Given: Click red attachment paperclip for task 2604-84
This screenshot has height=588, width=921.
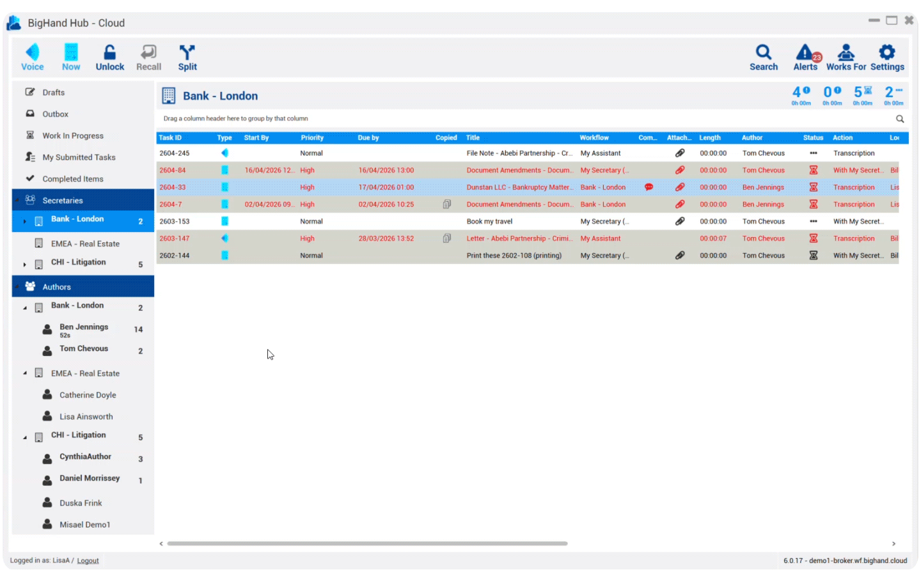Looking at the screenshot, I should coord(680,170).
